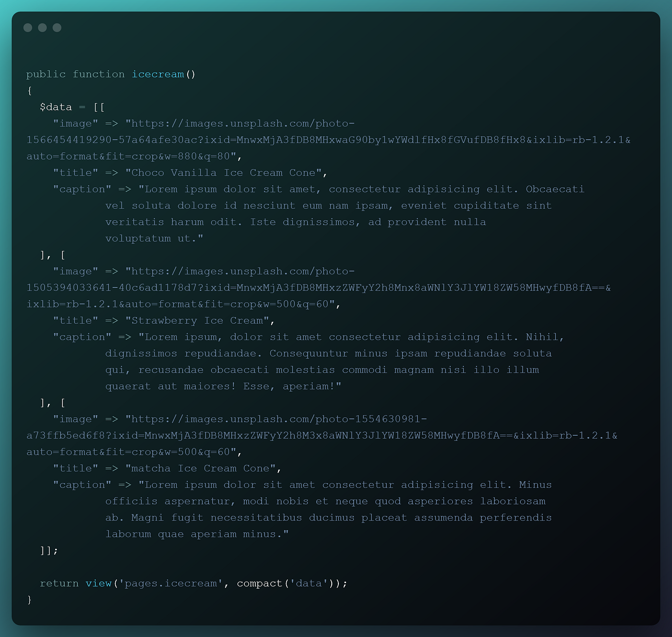Click the closing ]]; bracket line
This screenshot has width=672, height=637.
tap(48, 550)
